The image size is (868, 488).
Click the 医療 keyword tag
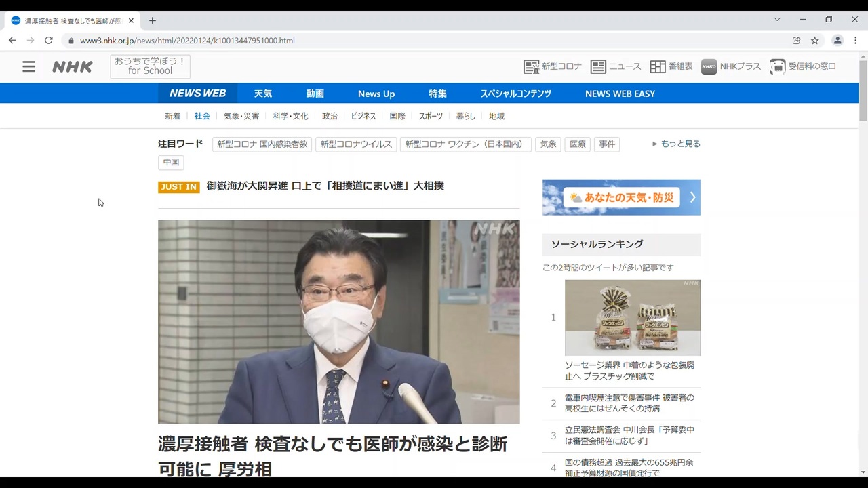pos(578,144)
